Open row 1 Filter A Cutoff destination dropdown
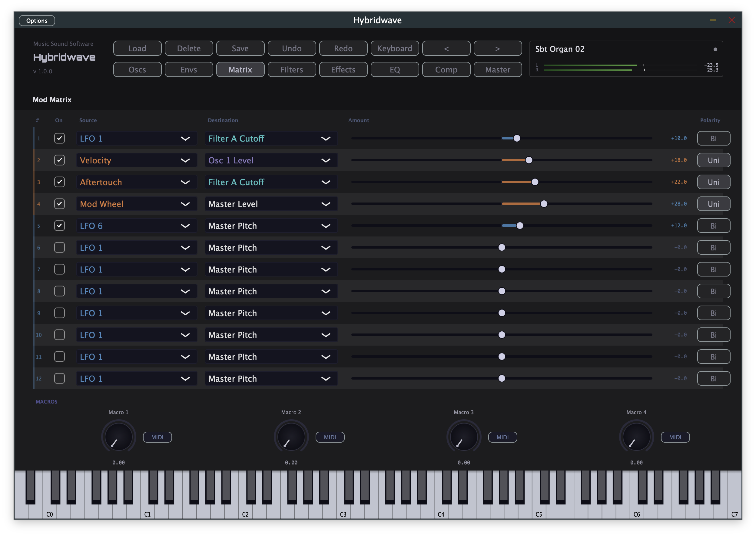This screenshot has width=756, height=536. pos(271,138)
